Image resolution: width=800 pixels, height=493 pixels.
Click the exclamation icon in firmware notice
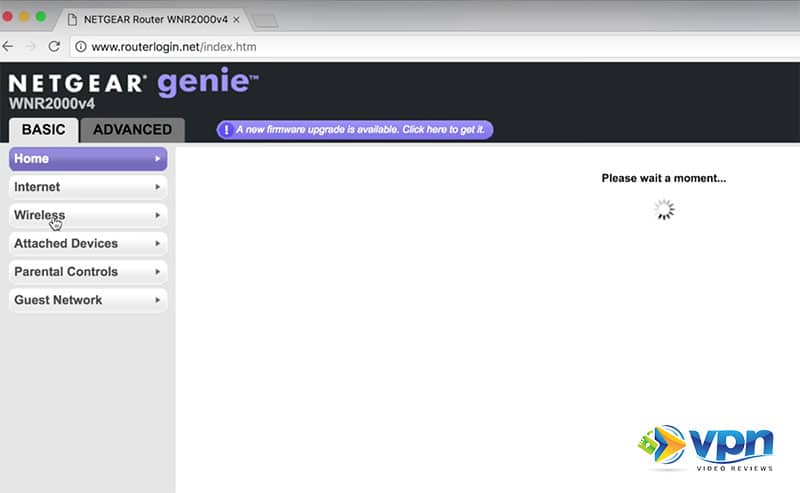[x=226, y=130]
